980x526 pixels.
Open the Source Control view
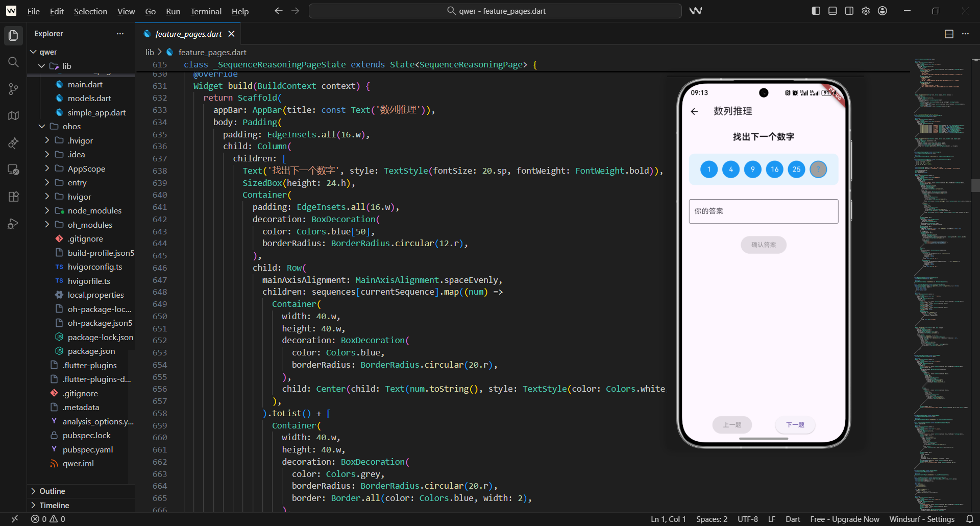13,89
